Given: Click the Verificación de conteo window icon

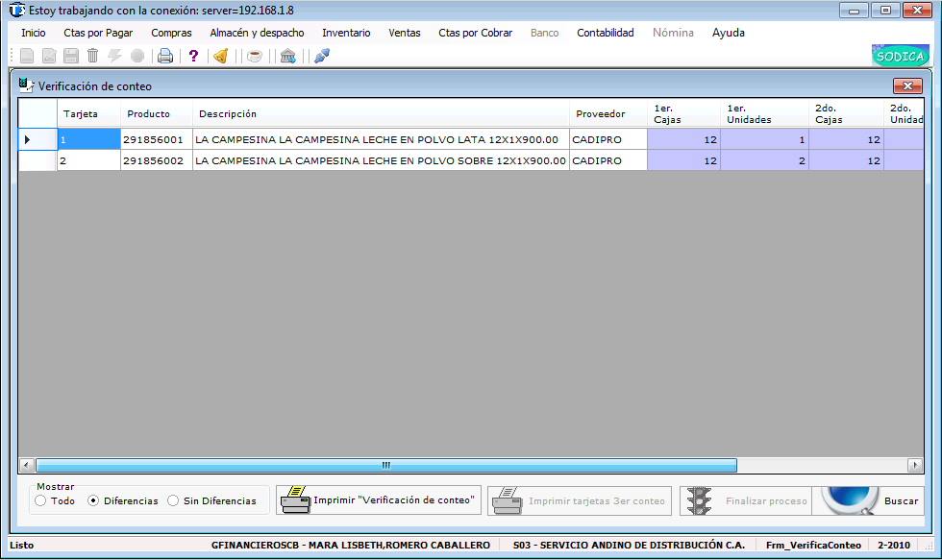Looking at the screenshot, I should 26,85.
